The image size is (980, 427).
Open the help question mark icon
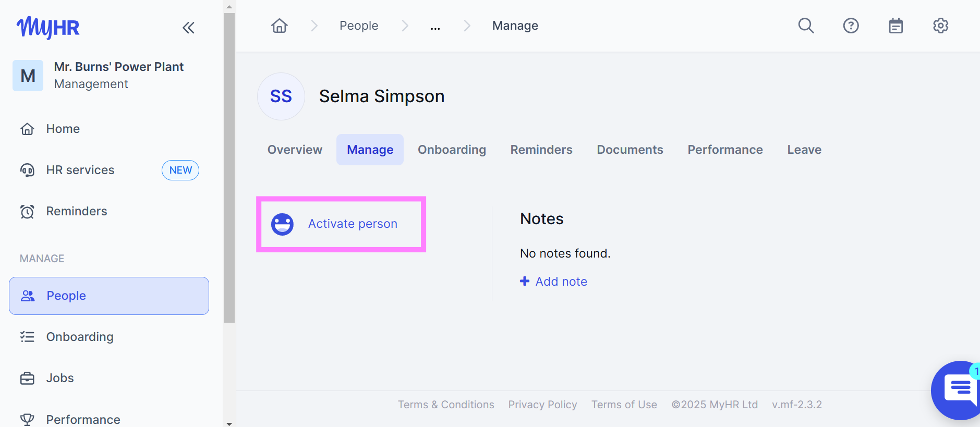(x=851, y=26)
